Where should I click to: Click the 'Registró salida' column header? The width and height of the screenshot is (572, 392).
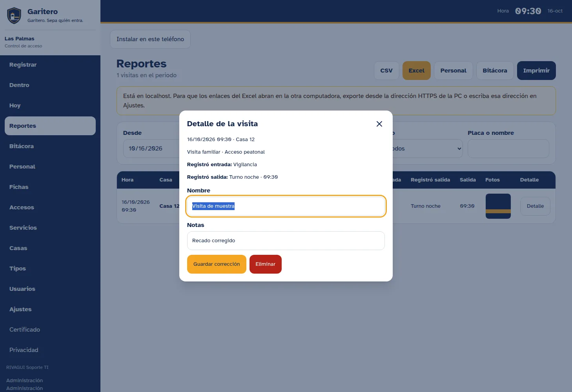tap(430, 180)
